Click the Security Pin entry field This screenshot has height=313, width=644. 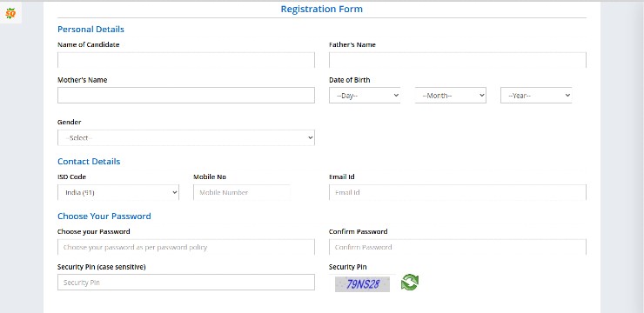coord(186,283)
